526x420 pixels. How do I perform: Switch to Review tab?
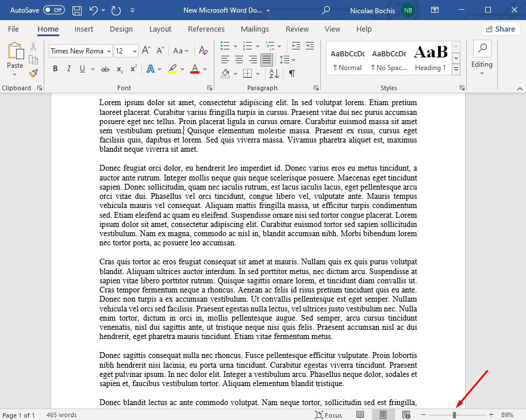297,29
